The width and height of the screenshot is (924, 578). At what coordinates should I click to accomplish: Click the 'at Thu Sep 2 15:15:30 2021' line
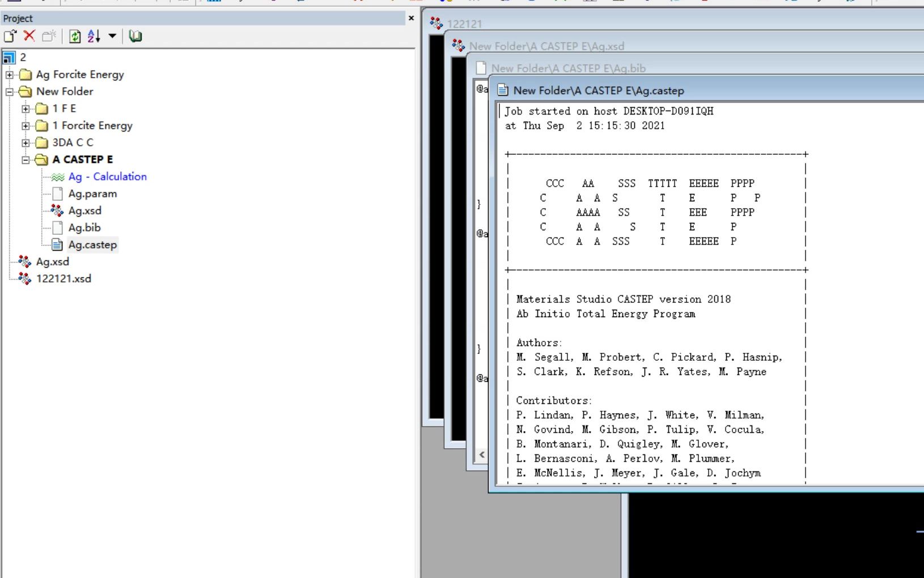(585, 125)
